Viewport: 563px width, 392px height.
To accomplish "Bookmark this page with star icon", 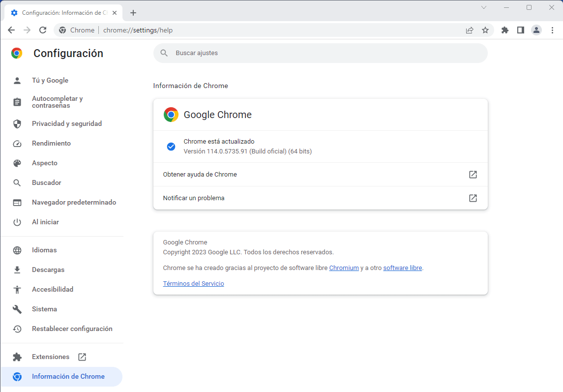I will tap(485, 30).
